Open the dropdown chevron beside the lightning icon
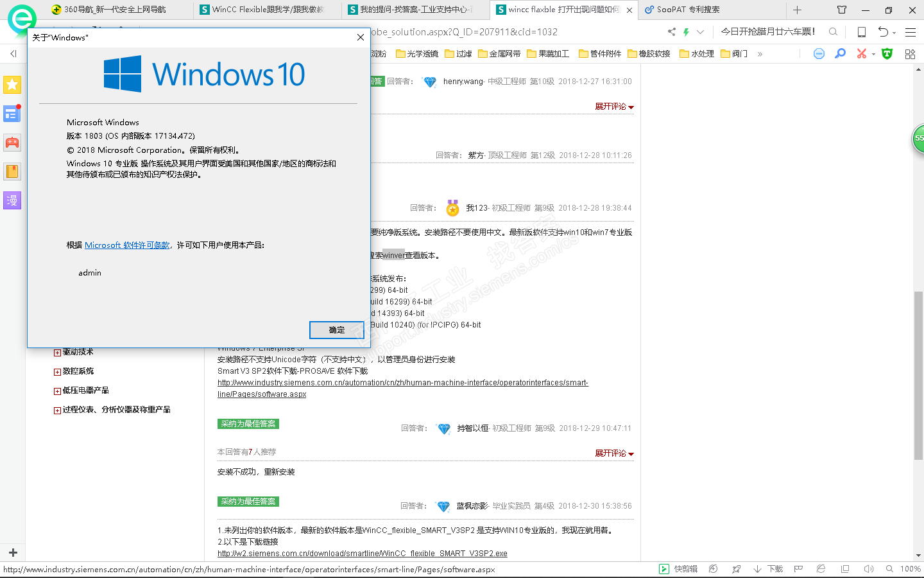 [x=700, y=31]
